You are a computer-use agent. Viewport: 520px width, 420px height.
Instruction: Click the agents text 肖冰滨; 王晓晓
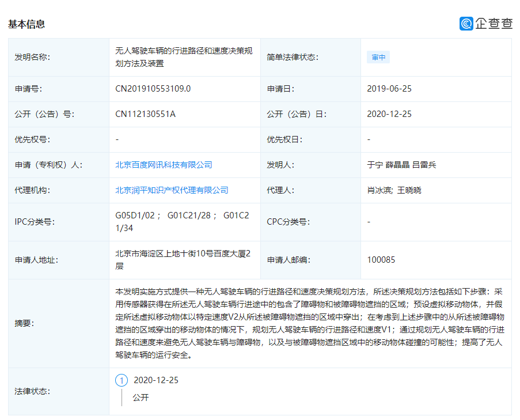394,190
